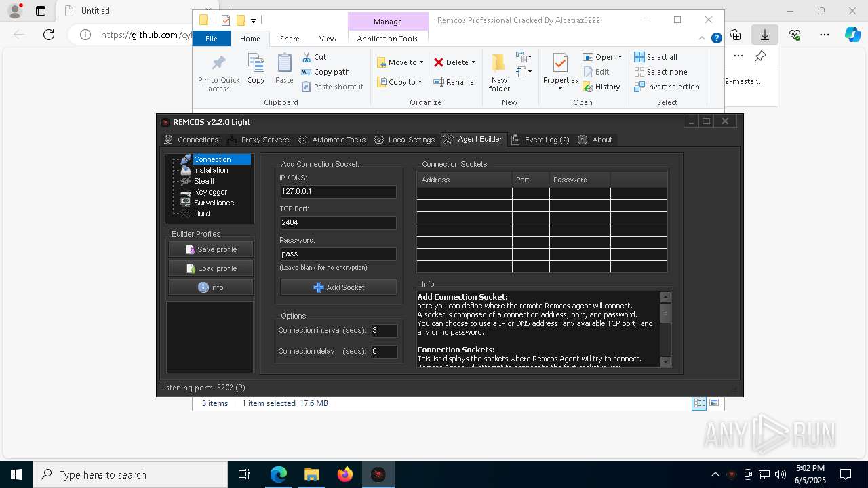Open the Connections tab in Remcos
868x488 pixels.
191,140
